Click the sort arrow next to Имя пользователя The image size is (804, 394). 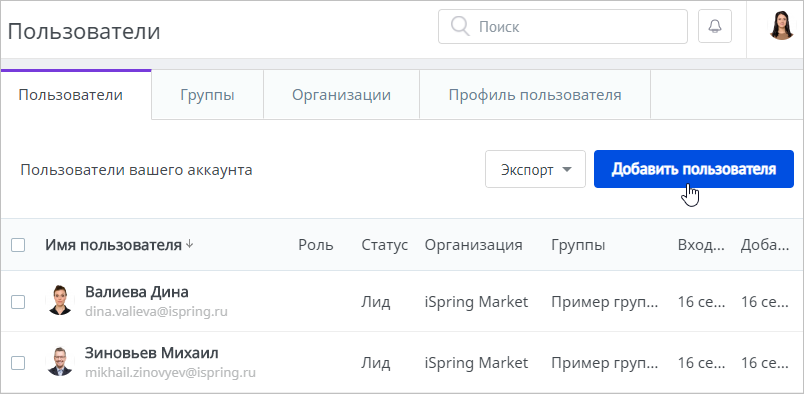[x=190, y=245]
